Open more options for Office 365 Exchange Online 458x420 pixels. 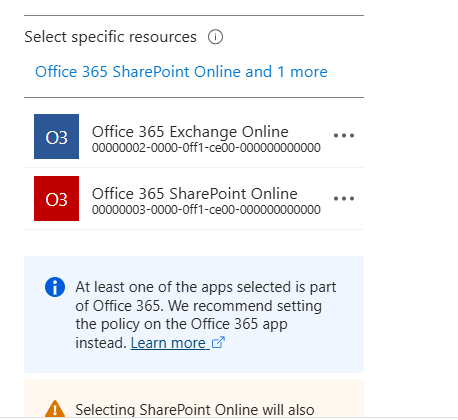point(344,136)
